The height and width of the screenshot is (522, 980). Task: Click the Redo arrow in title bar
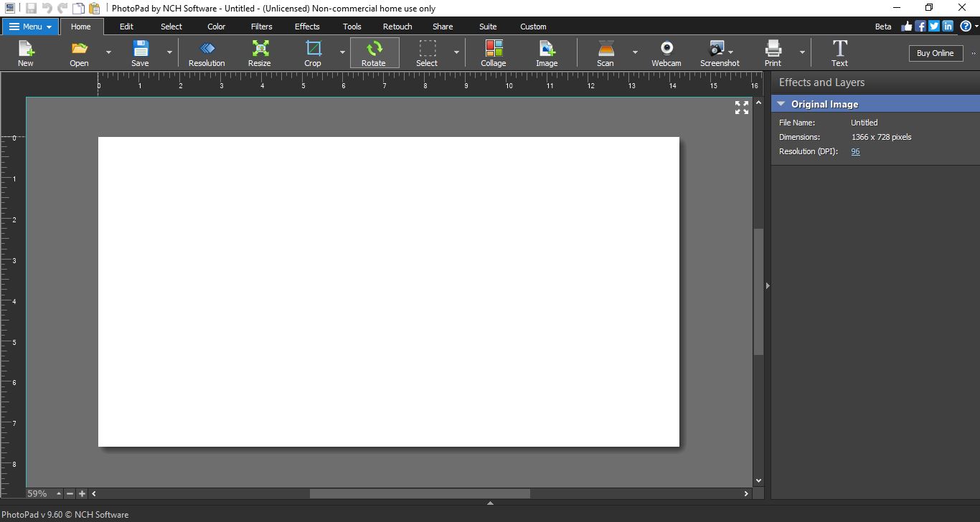coord(63,9)
